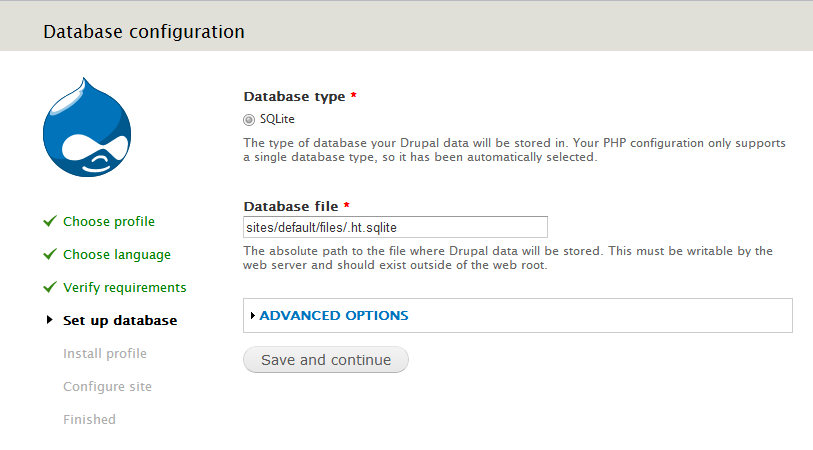The height and width of the screenshot is (450, 813).
Task: Click the Configure site step
Action: pyautogui.click(x=107, y=387)
